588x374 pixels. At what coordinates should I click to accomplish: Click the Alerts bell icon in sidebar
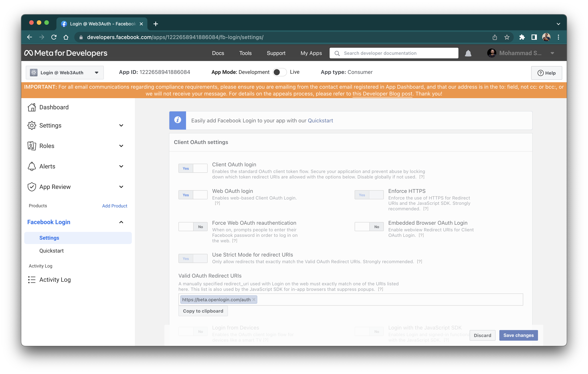pos(32,166)
